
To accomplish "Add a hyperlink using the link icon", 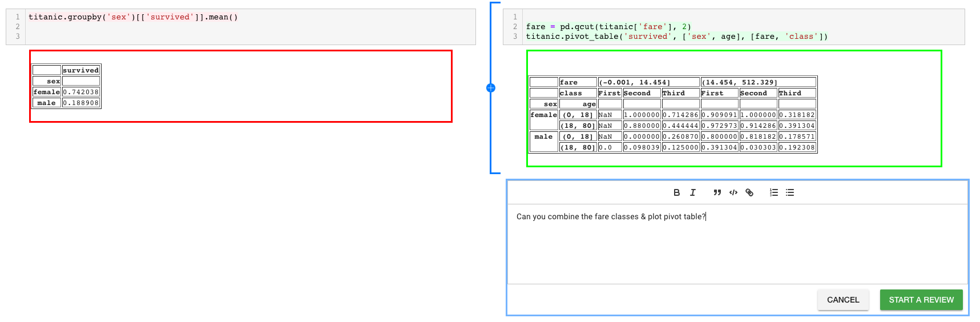I will [x=749, y=192].
